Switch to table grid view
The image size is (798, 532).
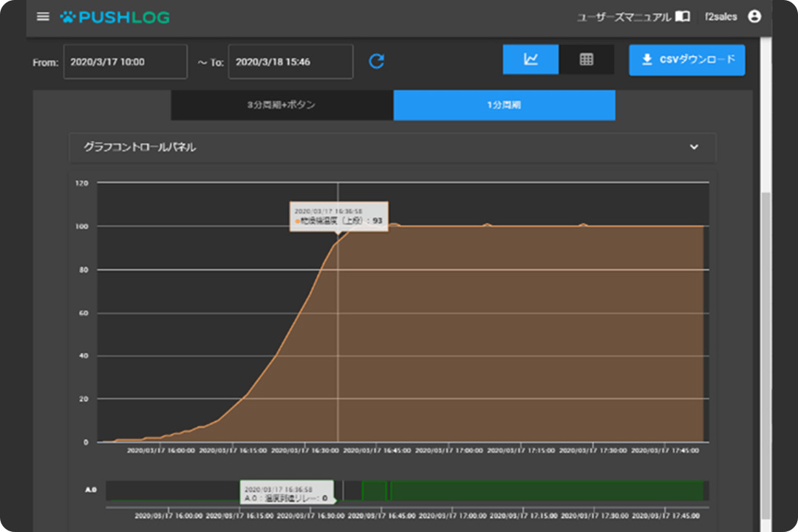click(x=586, y=60)
